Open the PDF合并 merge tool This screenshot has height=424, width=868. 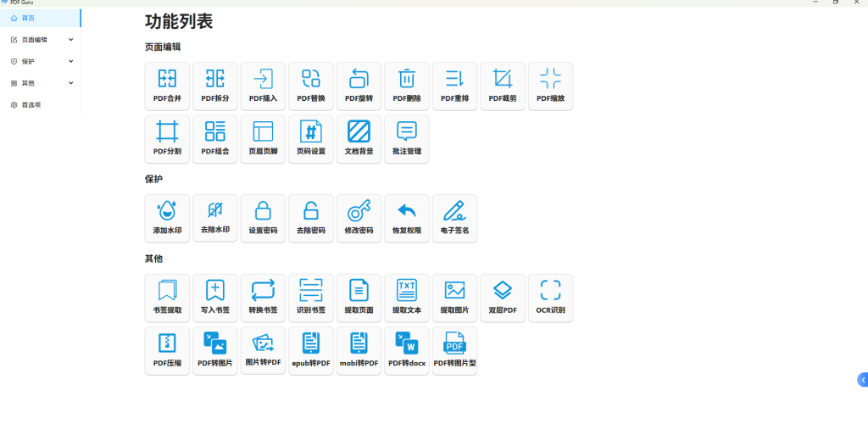[167, 85]
